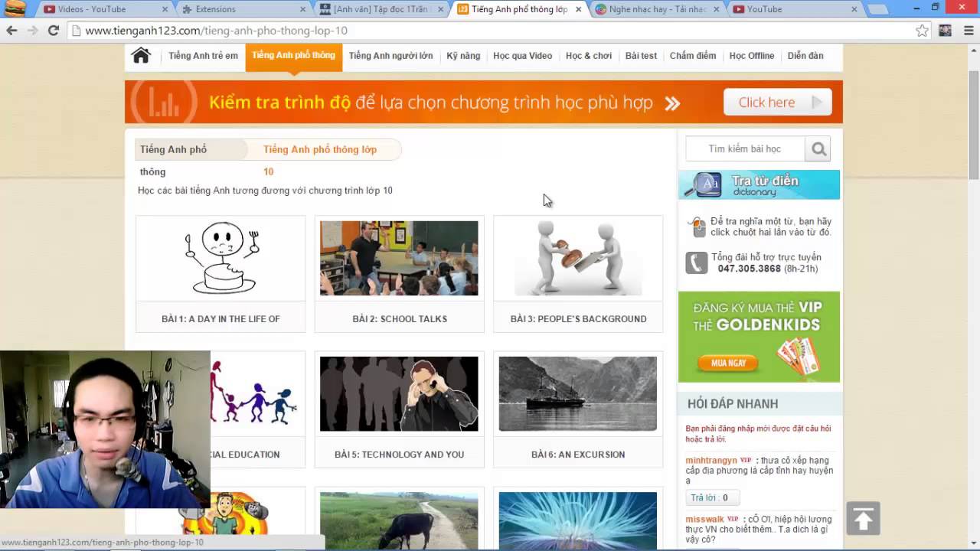Click the 3D figures exchanging thumbnail
980x551 pixels.
coord(578,259)
